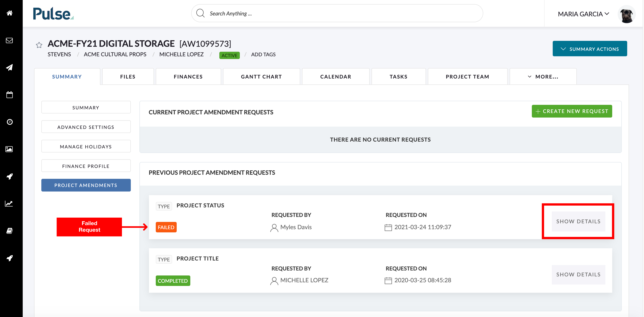Open the home icon in sidebar
Image resolution: width=644 pixels, height=317 pixels.
coord(10,13)
